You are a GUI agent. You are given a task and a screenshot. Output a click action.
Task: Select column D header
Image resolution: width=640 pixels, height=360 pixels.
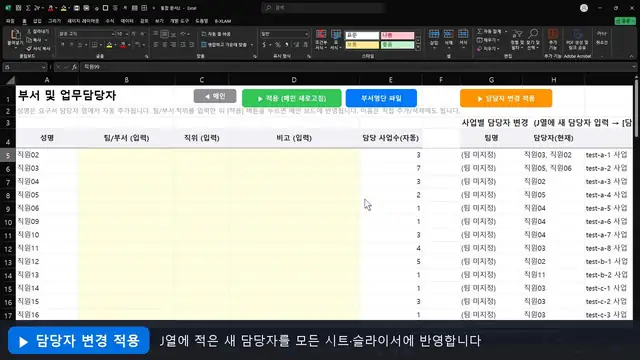(x=294, y=80)
